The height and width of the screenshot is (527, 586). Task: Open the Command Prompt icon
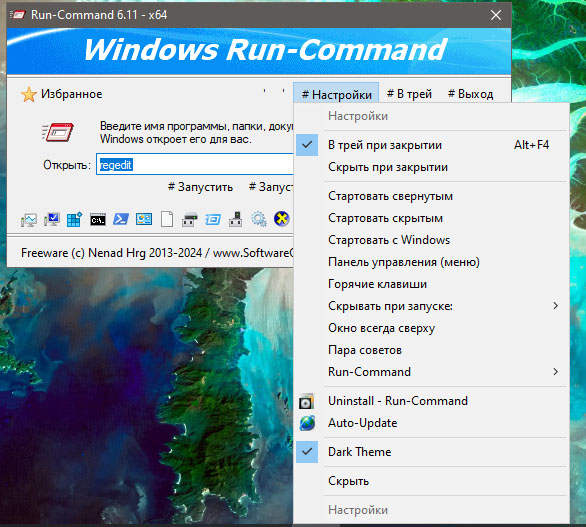tap(98, 220)
